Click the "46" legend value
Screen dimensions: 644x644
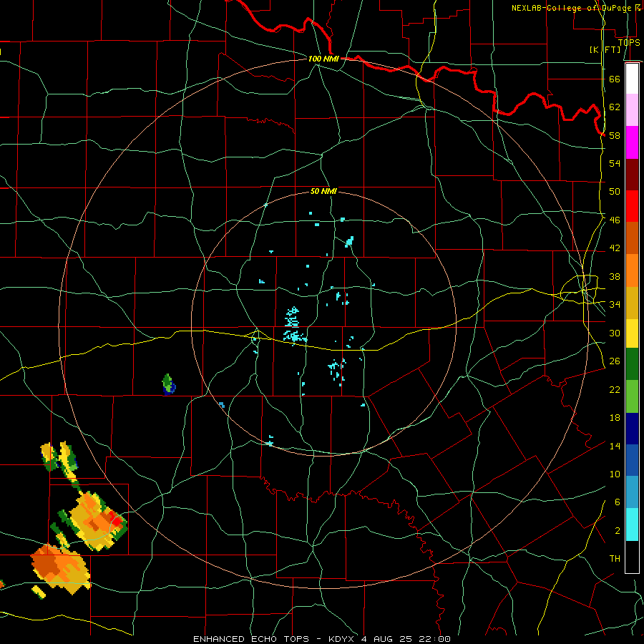point(615,220)
